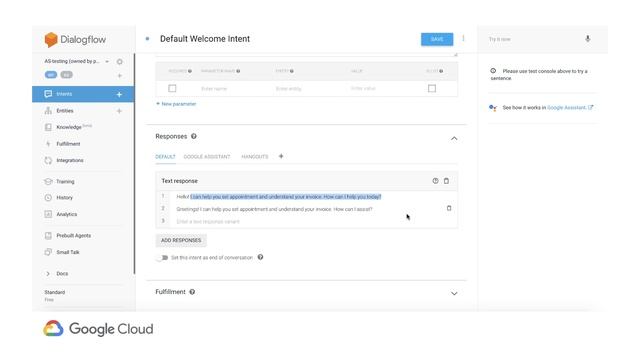Delete the Text response card via trash icon
Viewport: 640px width, 360px height.
446,181
